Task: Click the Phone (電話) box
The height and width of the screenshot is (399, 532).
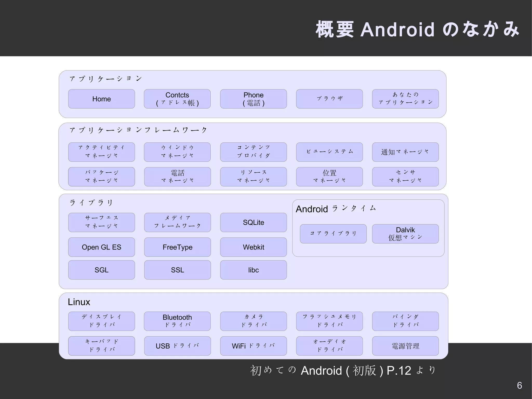Action: pos(254,99)
